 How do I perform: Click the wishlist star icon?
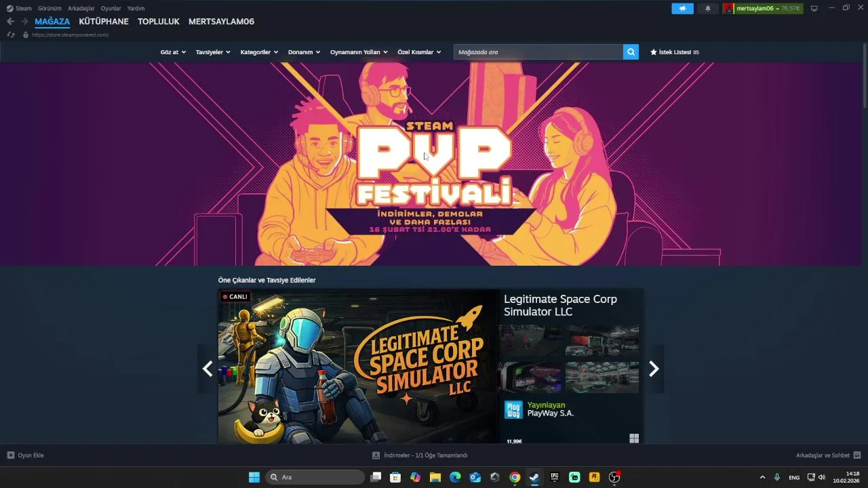click(654, 52)
